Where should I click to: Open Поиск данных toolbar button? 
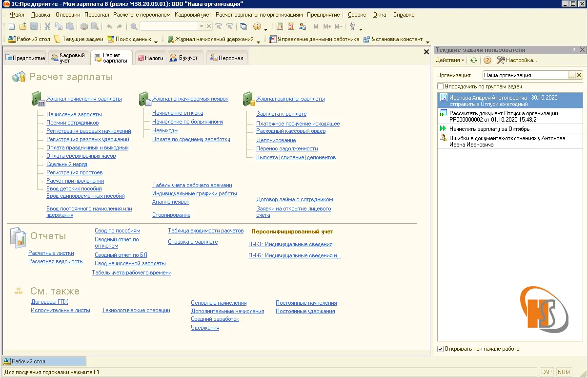(129, 39)
